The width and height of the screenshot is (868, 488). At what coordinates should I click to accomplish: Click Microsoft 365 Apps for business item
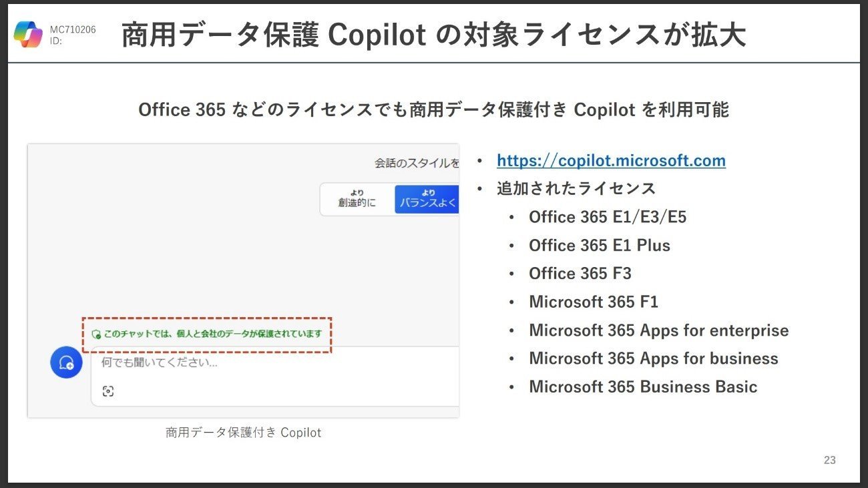point(654,358)
